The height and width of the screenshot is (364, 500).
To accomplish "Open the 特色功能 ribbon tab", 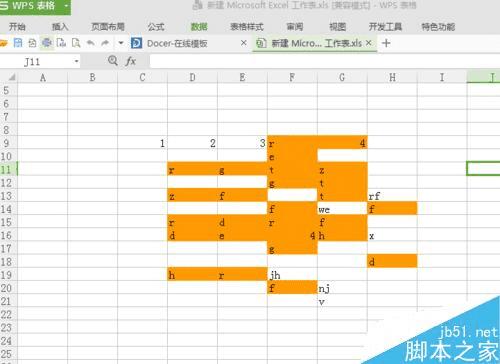I will pos(438,27).
